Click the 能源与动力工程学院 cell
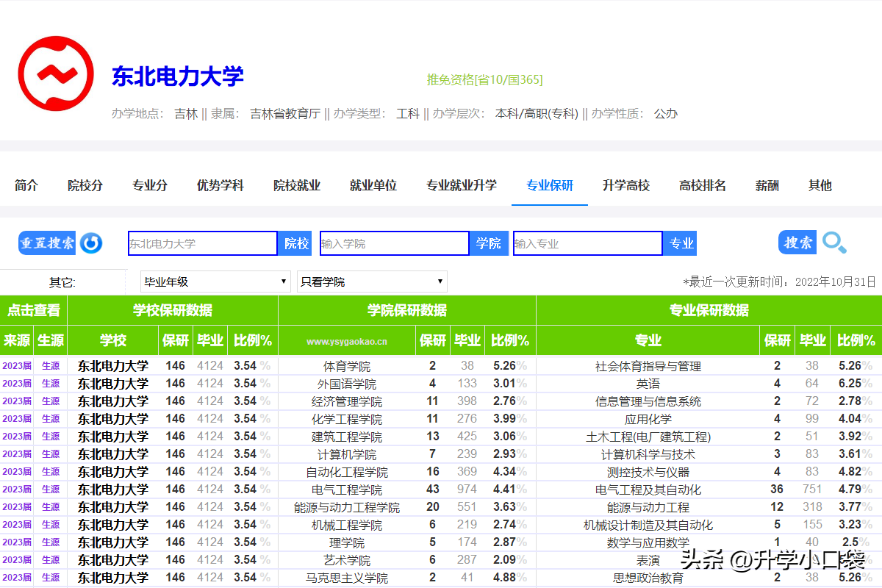This screenshot has height=588, width=882. coord(347,507)
